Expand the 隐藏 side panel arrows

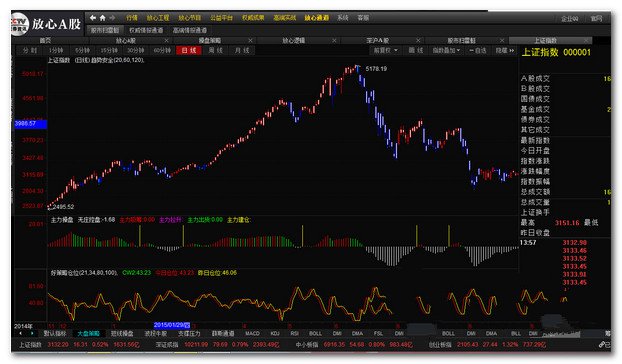(x=505, y=50)
